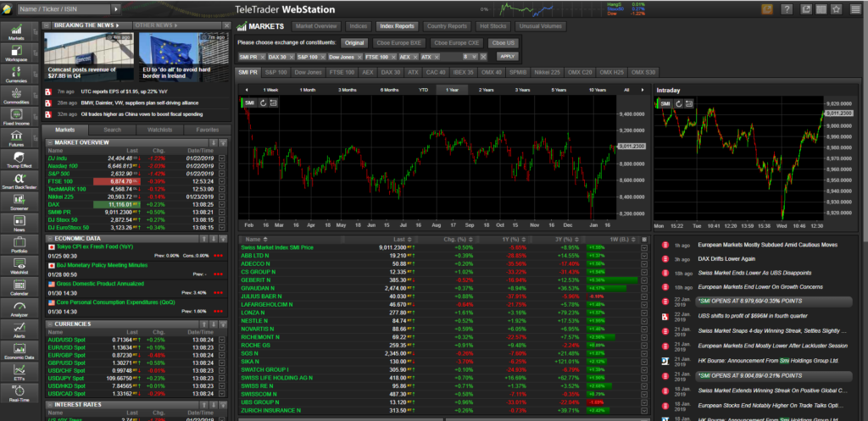Click the layout columns icon in header
Image resolution: width=868 pixels, height=421 pixels.
(821, 8)
